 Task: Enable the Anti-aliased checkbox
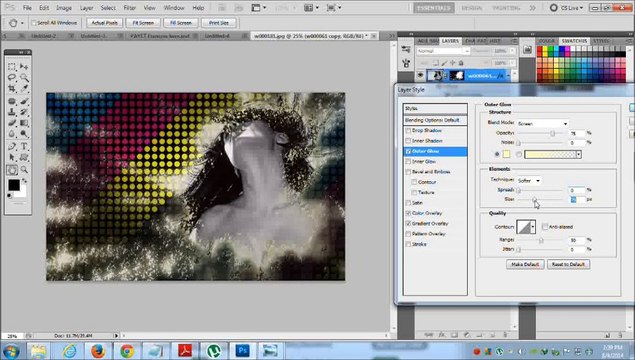point(545,227)
